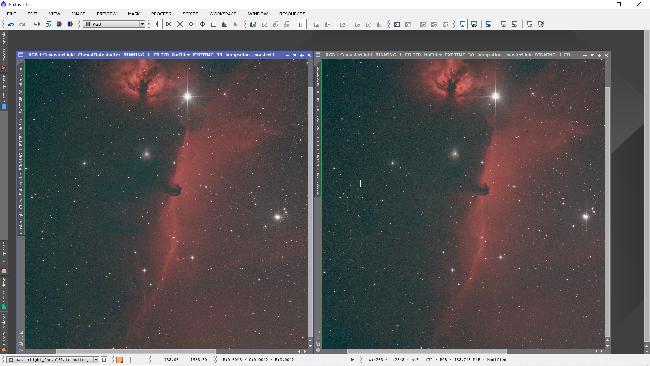Screen dimensions: 650x366
Task: Click the Undo arrow icon in toolbar
Action: [x=11, y=24]
